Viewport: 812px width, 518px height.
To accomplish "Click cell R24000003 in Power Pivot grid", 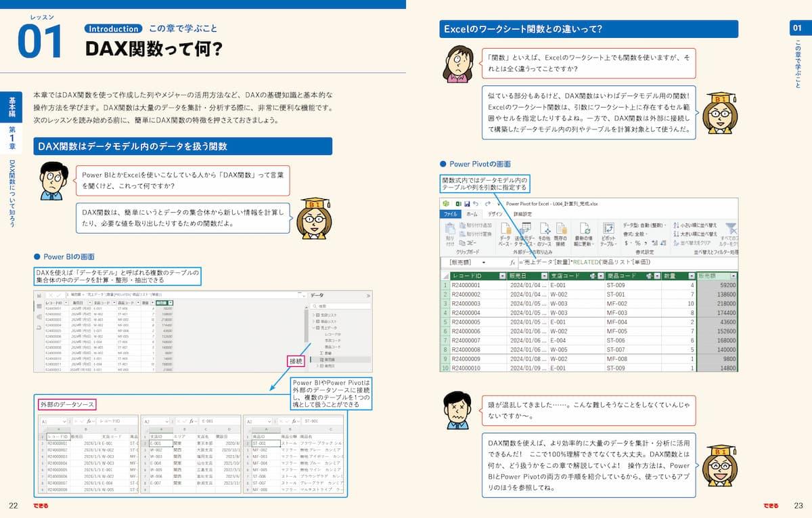I will tap(478, 304).
